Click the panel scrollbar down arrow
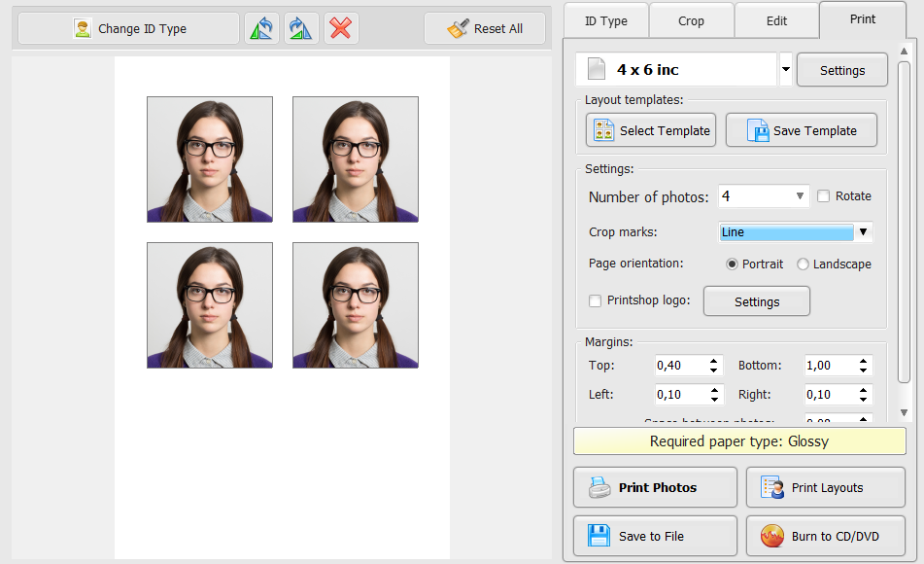This screenshot has width=924, height=564. (x=904, y=413)
